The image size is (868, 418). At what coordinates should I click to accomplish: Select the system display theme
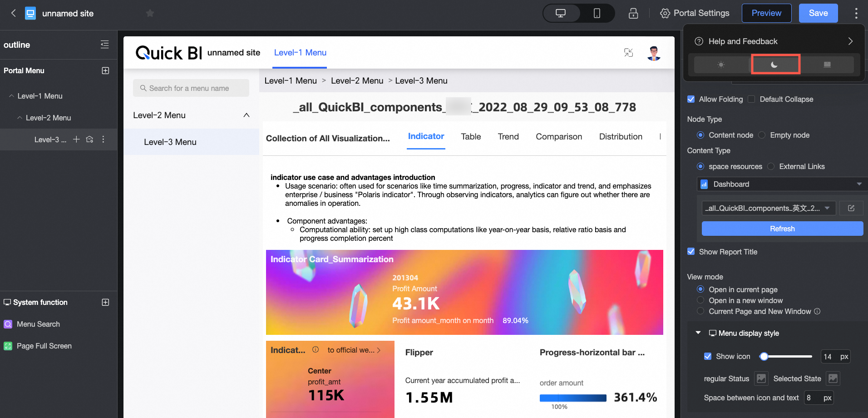click(x=827, y=65)
